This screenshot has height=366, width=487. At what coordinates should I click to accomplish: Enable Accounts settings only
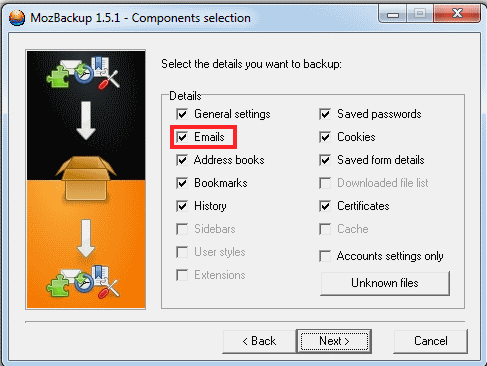[325, 256]
